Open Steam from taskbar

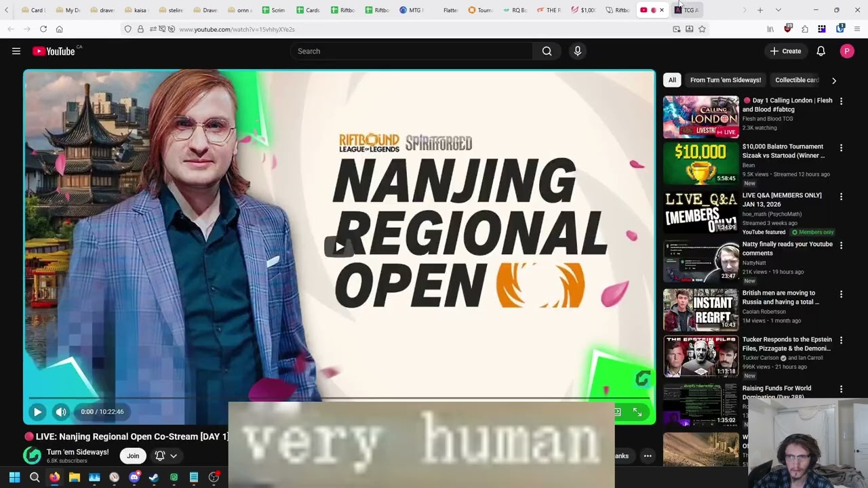[154, 477]
